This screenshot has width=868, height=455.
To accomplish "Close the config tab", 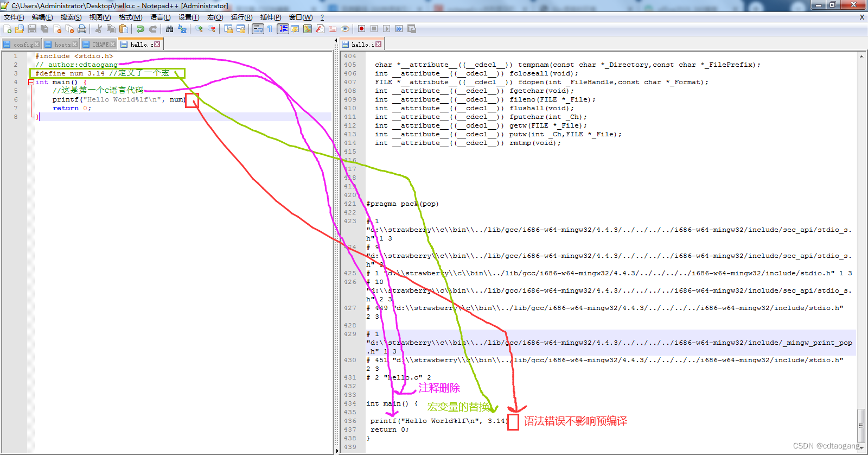I will point(37,45).
